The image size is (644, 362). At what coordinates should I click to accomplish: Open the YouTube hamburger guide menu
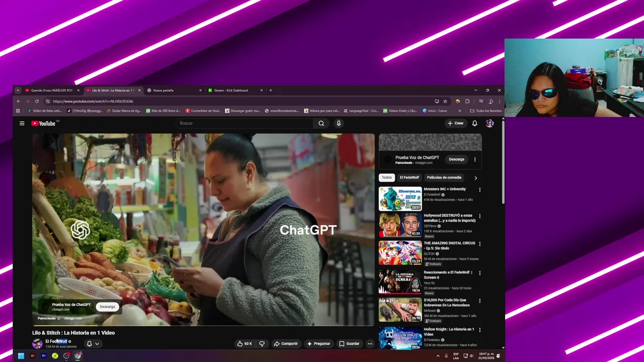pos(22,123)
